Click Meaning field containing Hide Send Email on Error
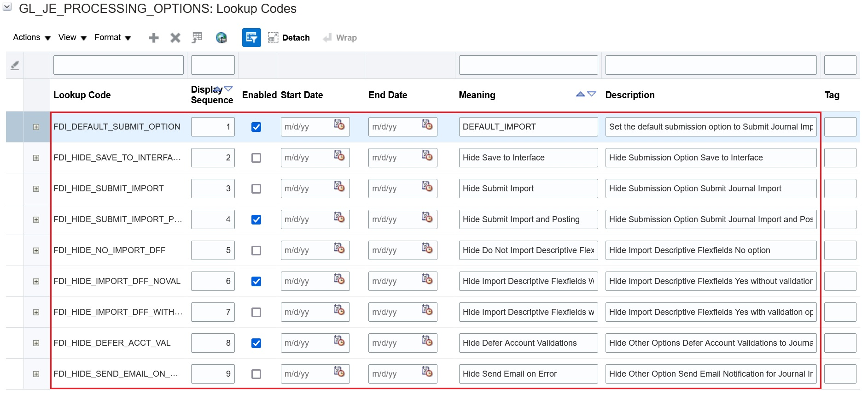Viewport: 868px width, 396px height. pos(528,374)
